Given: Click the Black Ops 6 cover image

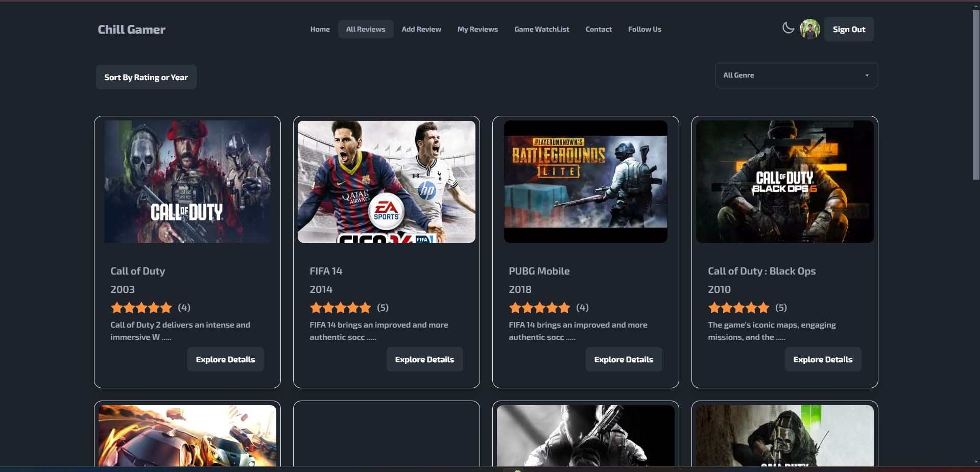Looking at the screenshot, I should coord(785,182).
